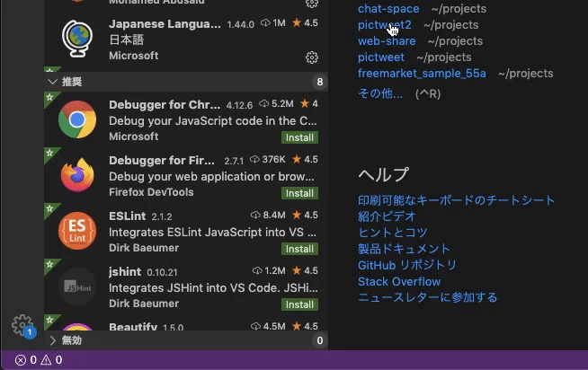588x370 pixels.
Task: Select the ESLint extension title
Action: [127, 216]
